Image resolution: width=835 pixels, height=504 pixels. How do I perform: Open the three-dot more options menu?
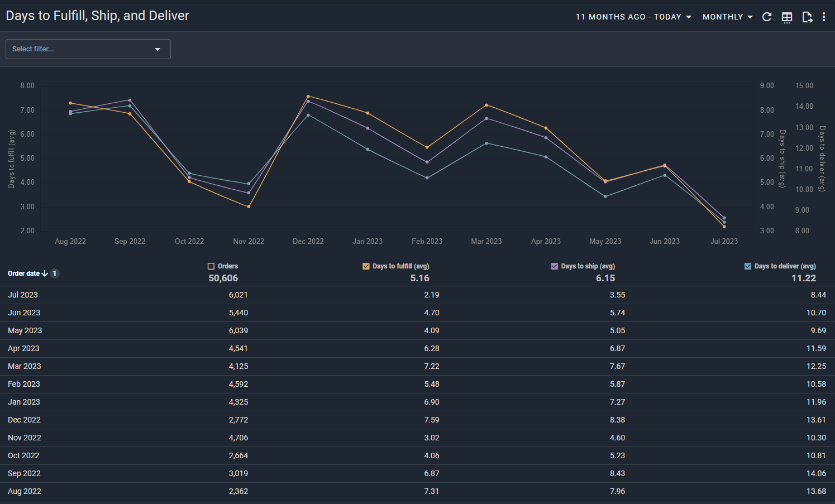(x=824, y=17)
